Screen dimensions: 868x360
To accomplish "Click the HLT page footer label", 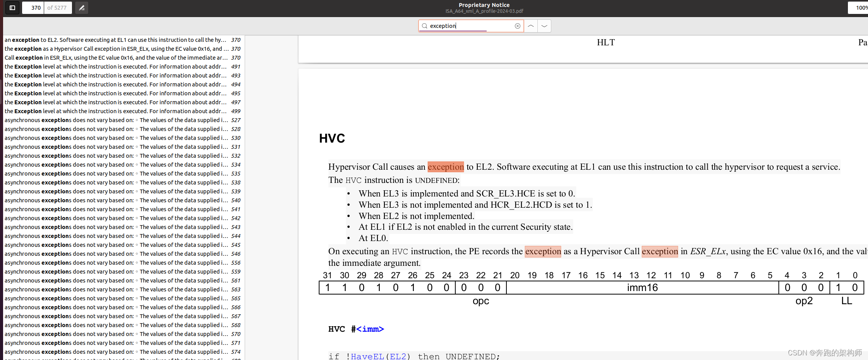I will (x=606, y=42).
